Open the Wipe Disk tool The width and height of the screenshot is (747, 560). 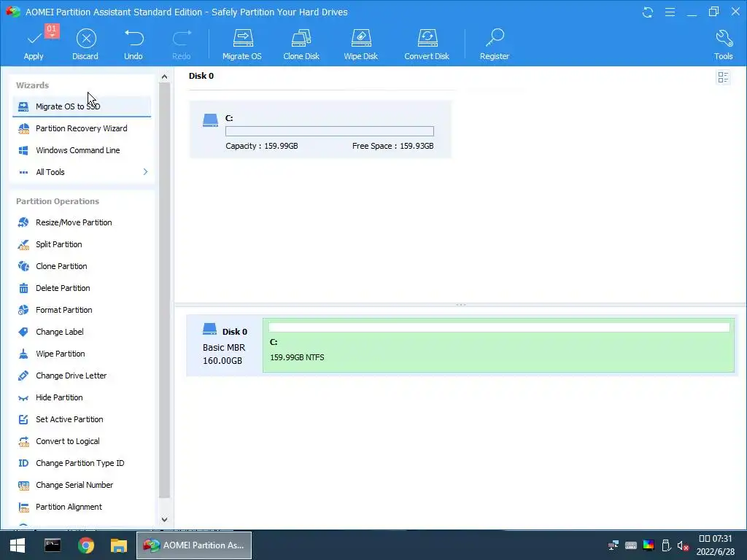click(360, 44)
